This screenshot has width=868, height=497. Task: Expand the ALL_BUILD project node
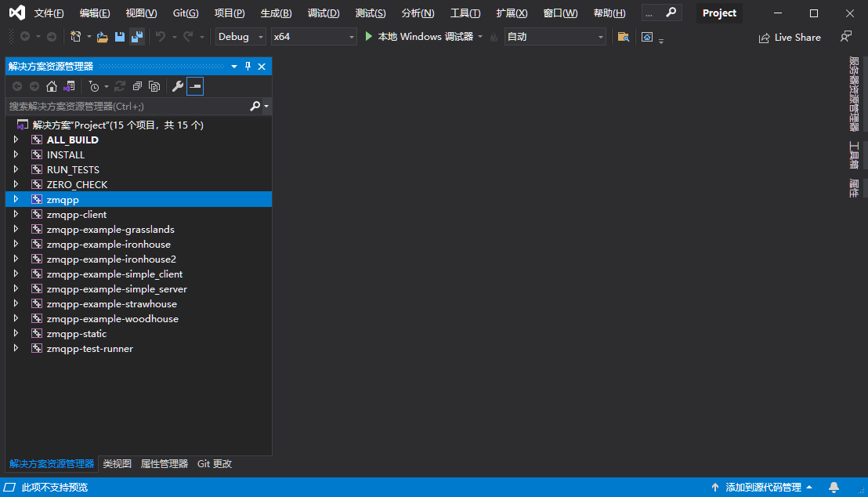click(16, 140)
